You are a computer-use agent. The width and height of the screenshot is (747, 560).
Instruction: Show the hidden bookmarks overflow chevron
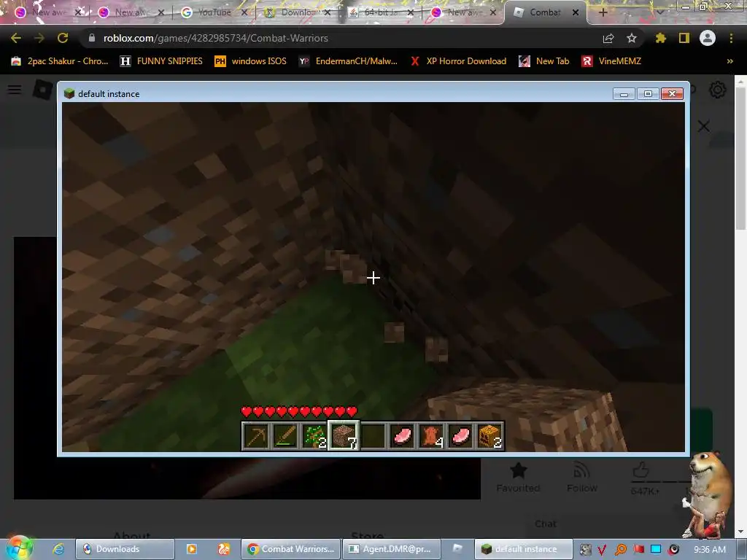tap(729, 61)
